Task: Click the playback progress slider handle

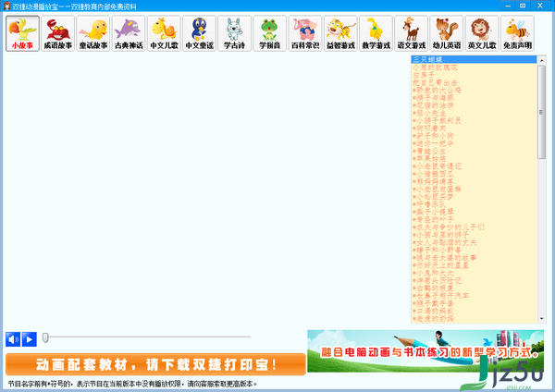Action: coord(45,337)
